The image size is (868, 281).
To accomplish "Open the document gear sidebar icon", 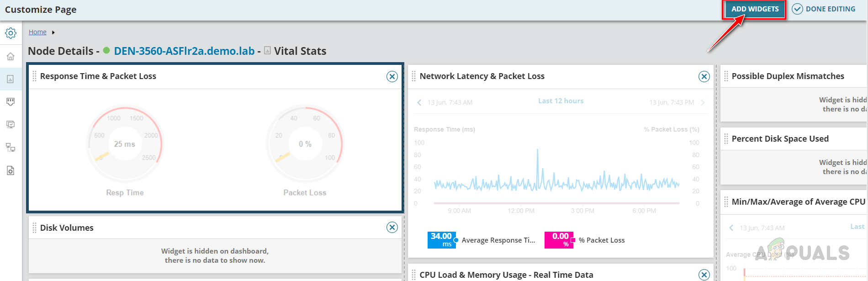I will pos(11,170).
